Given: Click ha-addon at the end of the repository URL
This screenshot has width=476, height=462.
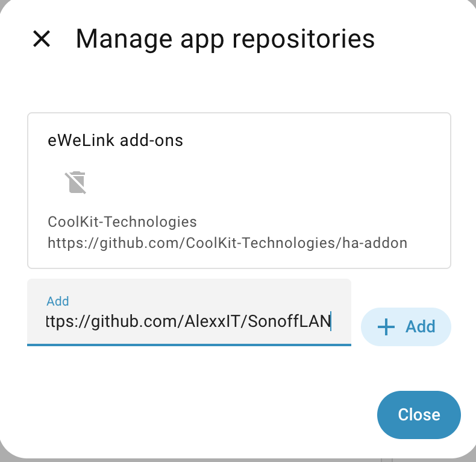Looking at the screenshot, I should pos(378,243).
